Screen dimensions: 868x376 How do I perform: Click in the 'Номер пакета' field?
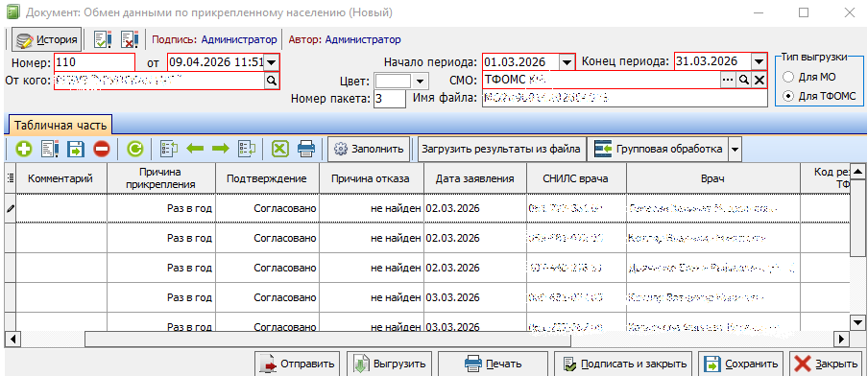tap(390, 100)
